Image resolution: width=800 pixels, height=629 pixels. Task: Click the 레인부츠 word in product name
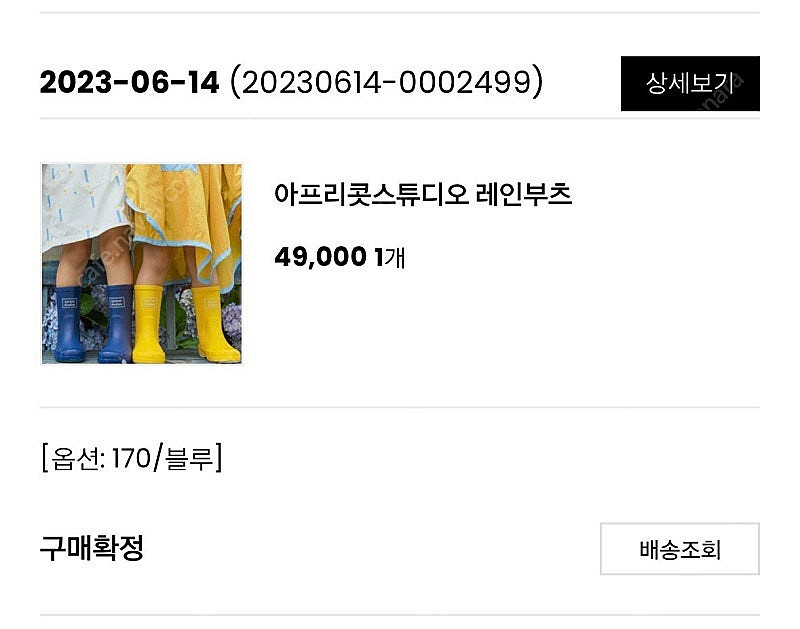pyautogui.click(x=523, y=194)
